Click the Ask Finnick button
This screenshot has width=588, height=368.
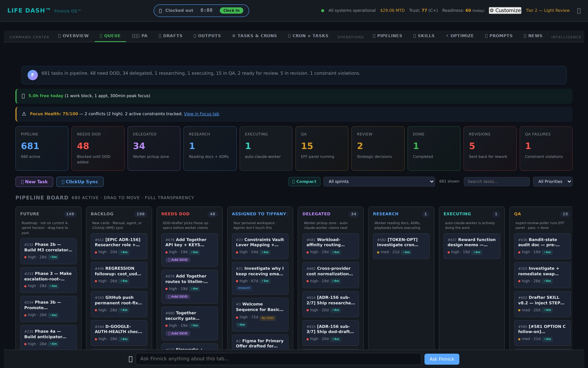point(442,359)
